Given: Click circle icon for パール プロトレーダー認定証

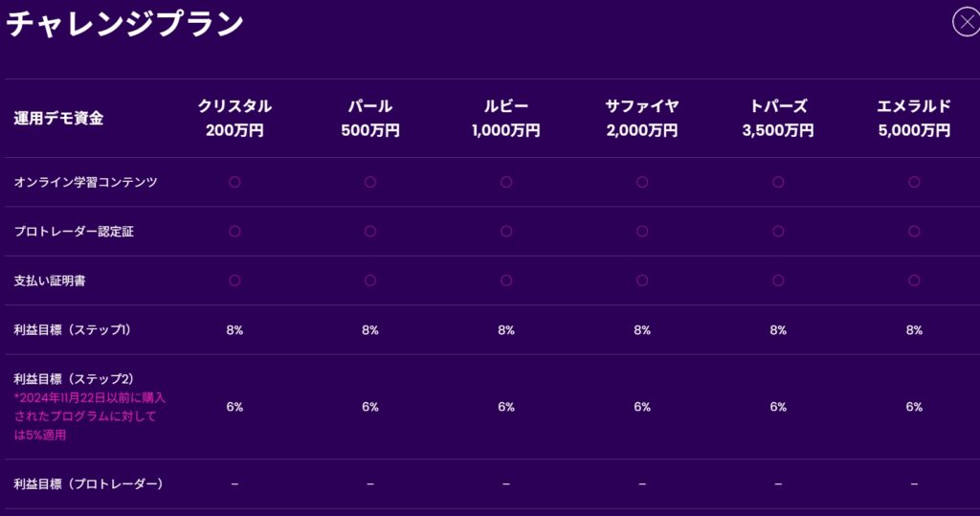Looking at the screenshot, I should pyautogui.click(x=370, y=231).
